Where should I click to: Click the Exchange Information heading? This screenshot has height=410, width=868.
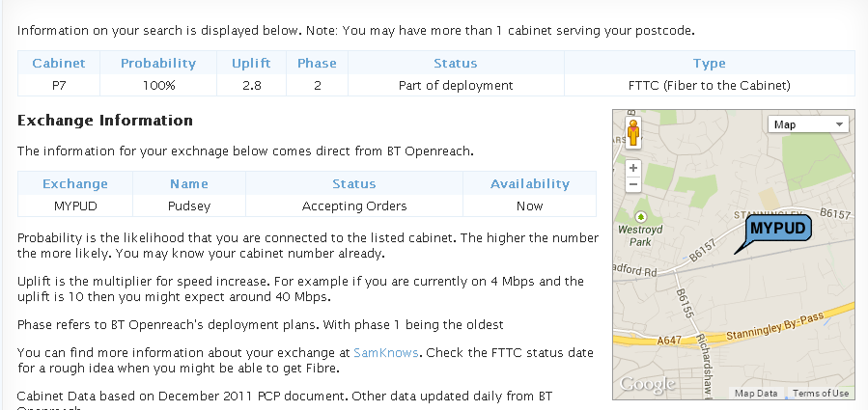[x=105, y=120]
